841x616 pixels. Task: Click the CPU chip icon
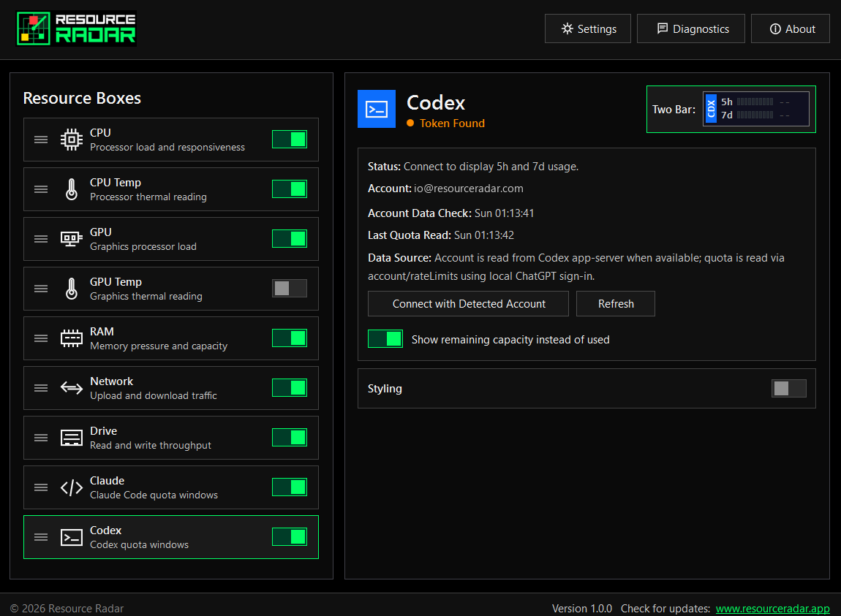[x=72, y=140]
